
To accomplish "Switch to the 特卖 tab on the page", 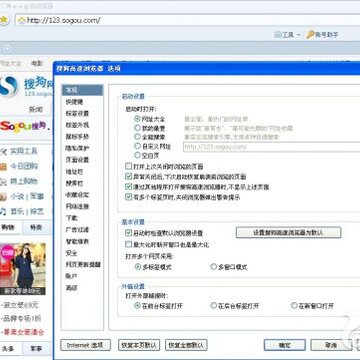I will tap(37, 228).
